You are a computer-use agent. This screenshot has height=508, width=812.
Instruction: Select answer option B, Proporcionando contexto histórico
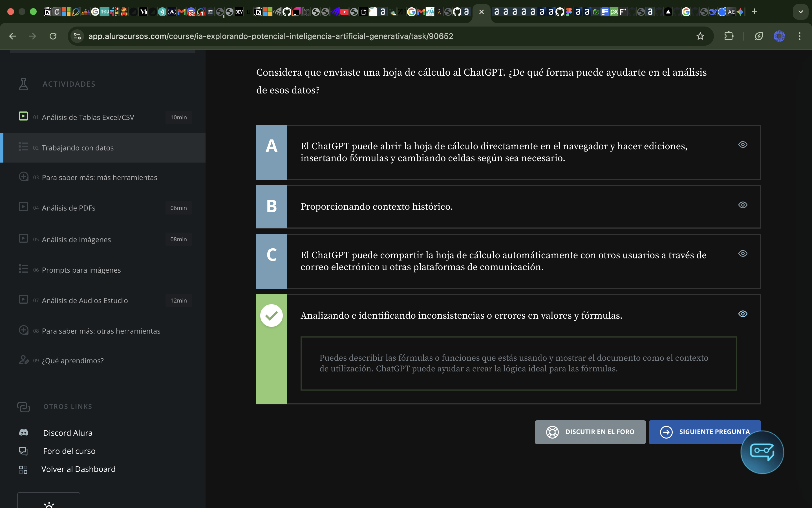tap(508, 207)
